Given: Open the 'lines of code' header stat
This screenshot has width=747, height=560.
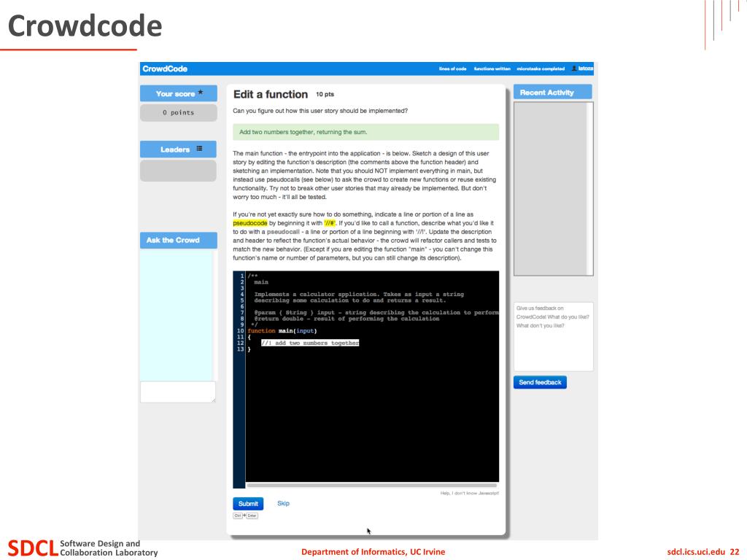Looking at the screenshot, I should coord(452,69).
